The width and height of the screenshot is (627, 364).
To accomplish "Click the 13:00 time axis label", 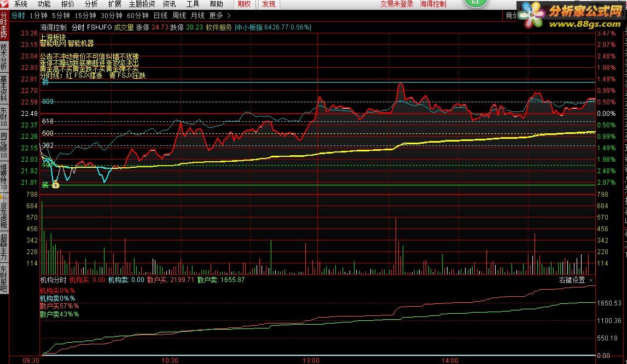I will pos(311,360).
